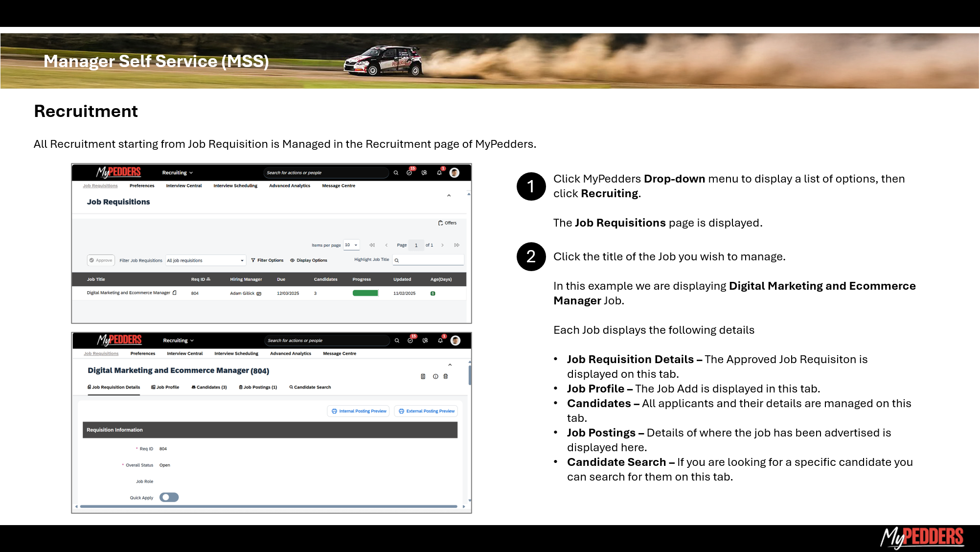Click Filter Options funnel button
Viewport: 980px width, 552px height.
(x=267, y=260)
